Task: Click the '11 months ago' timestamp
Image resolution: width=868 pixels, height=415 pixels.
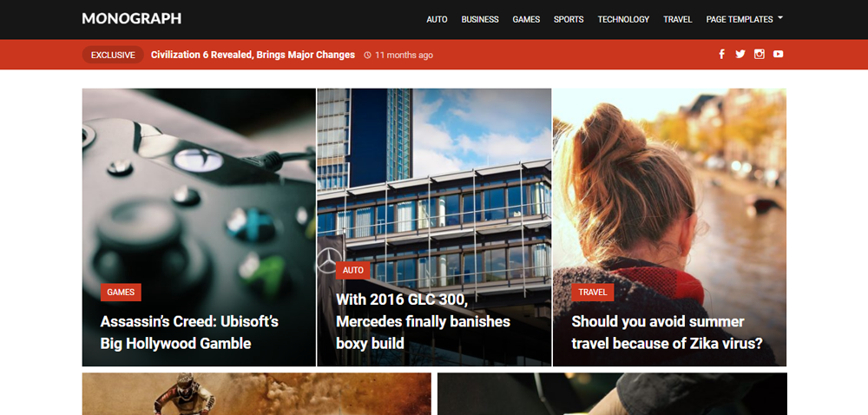Action: [x=404, y=56]
